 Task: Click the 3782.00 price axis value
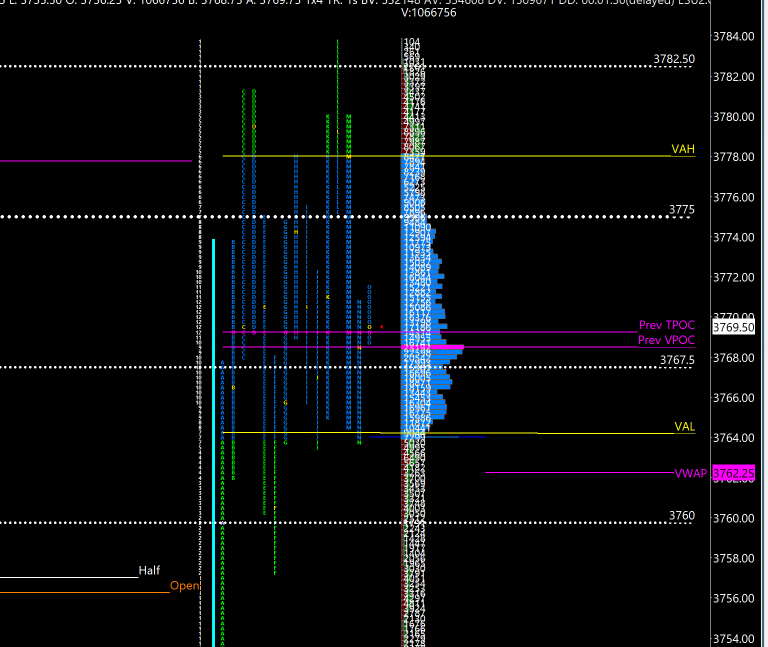733,77
